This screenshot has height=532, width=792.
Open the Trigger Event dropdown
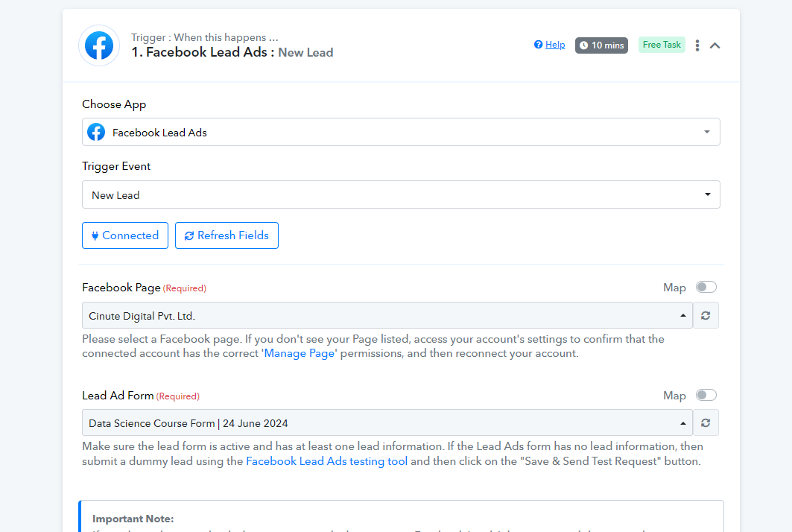tap(401, 195)
